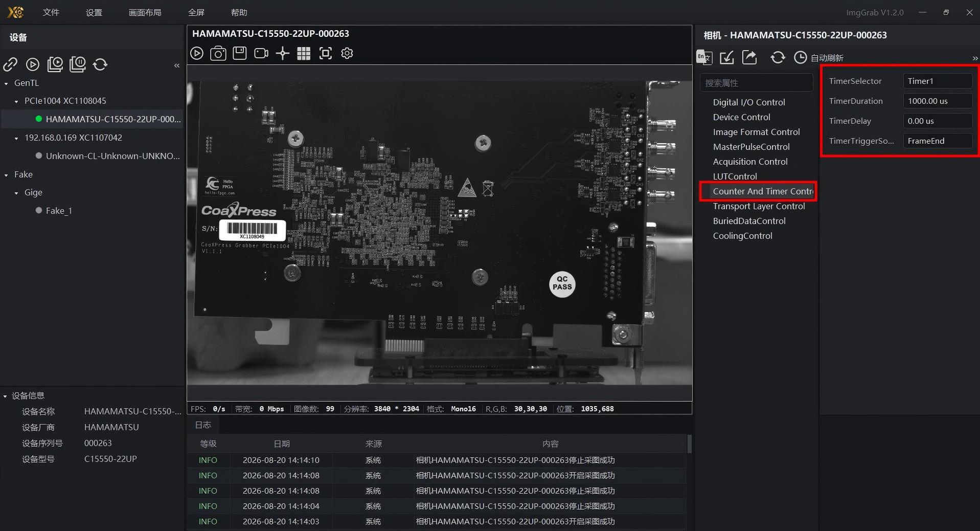
Task: Select the log entry timestamped 2026-08-20 14:14:10
Action: (x=437, y=460)
